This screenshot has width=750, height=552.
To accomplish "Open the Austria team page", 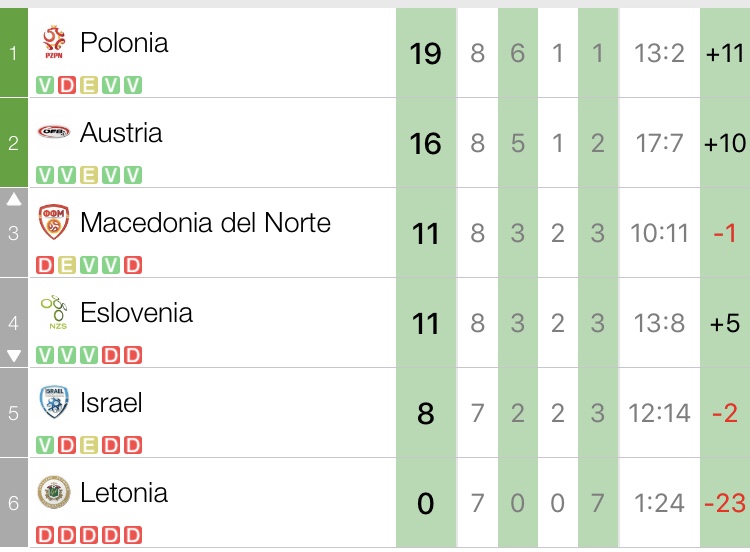I will (121, 132).
